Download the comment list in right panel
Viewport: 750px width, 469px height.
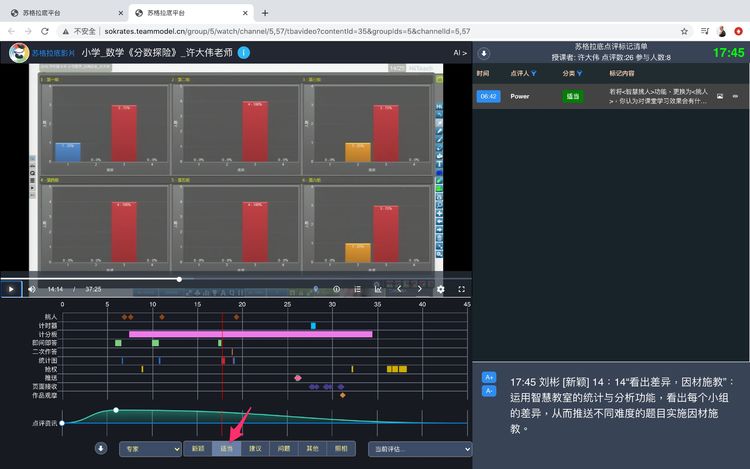coord(484,53)
